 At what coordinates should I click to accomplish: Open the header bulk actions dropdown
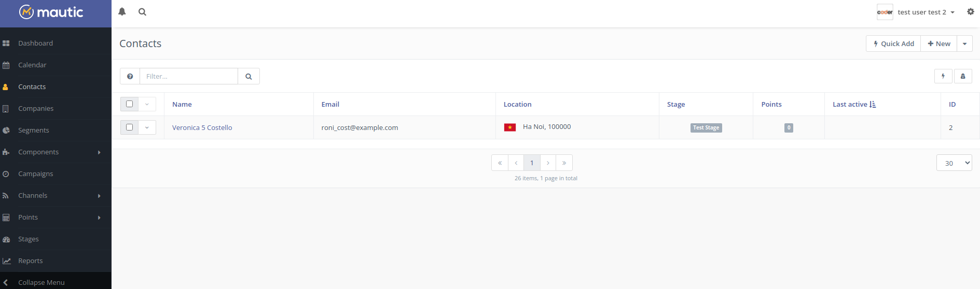point(147,104)
